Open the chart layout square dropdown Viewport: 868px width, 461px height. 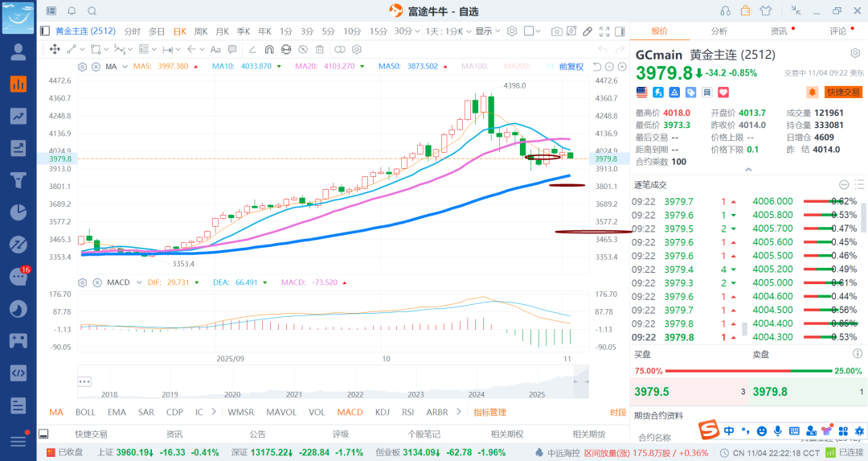point(532,31)
